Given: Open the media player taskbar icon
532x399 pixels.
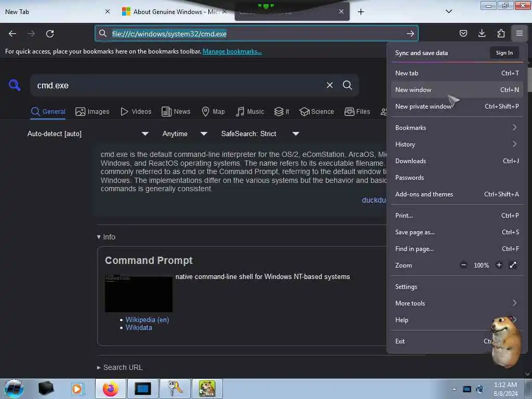Looking at the screenshot, I should 77,389.
